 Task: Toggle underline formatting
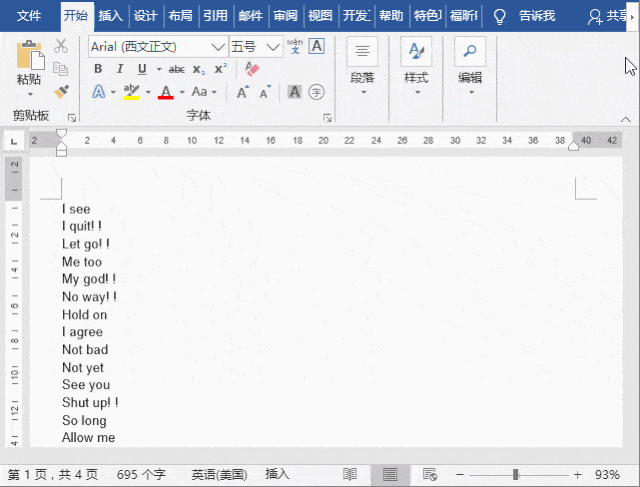[x=142, y=69]
